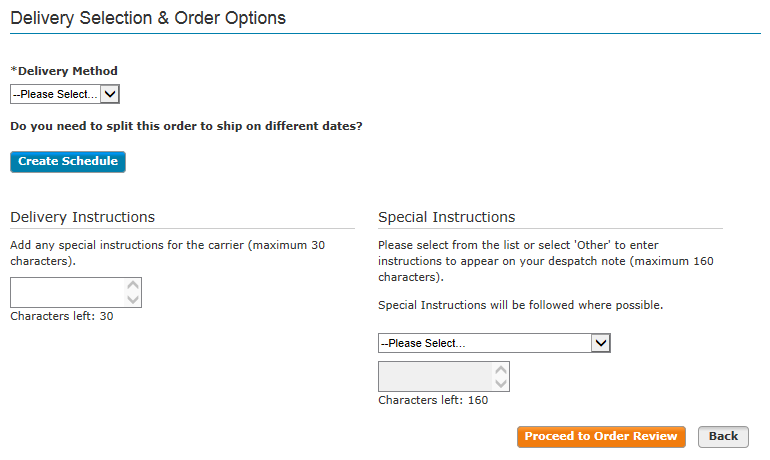Screen dimensions: 770x460
Task: Proceed to Order Review
Action: tap(601, 436)
